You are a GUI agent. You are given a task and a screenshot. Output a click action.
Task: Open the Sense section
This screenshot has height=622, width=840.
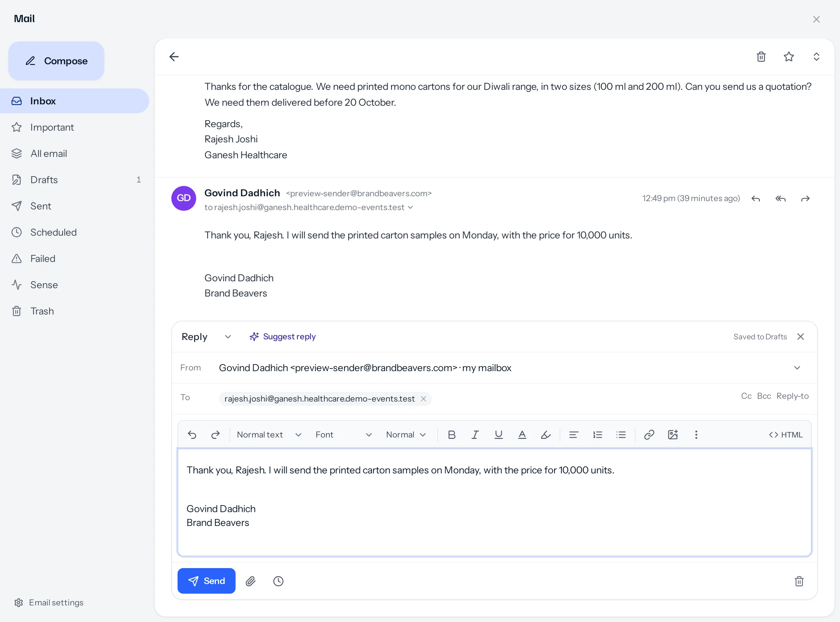point(75,285)
